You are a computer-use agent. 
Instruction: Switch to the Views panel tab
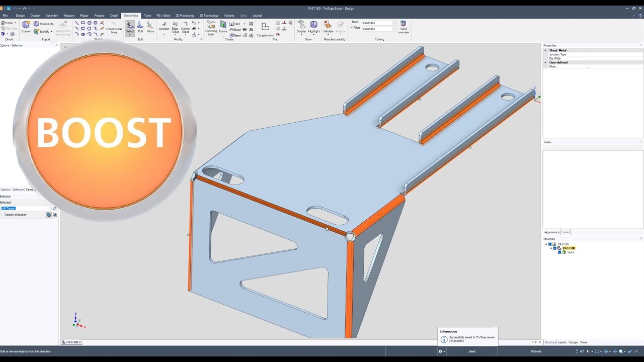click(x=584, y=342)
